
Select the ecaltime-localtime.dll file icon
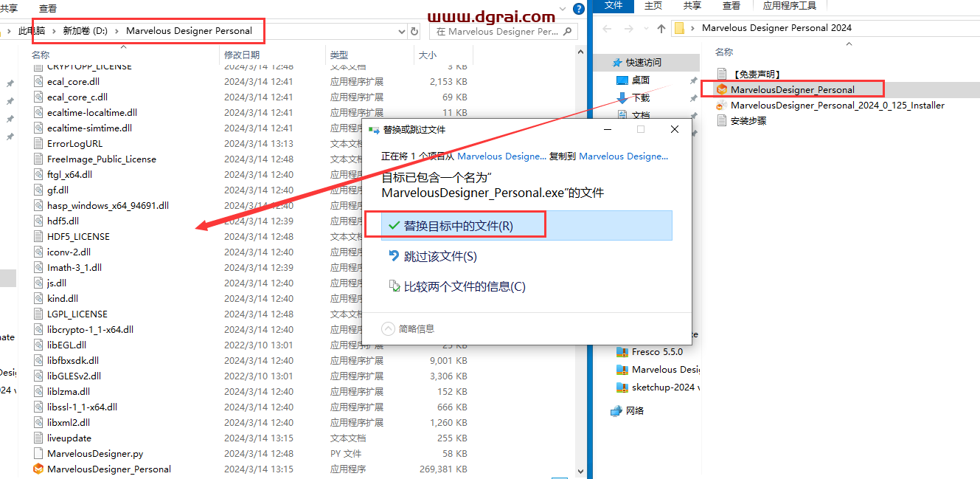pos(38,113)
